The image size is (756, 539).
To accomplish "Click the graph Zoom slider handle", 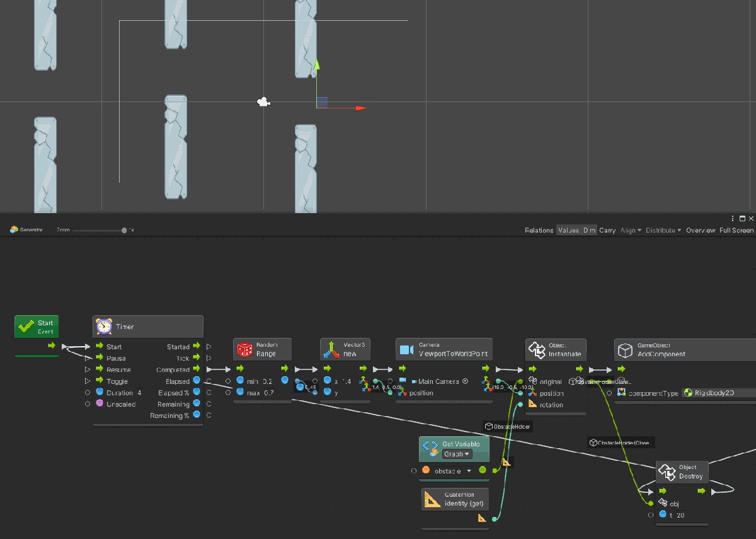I will pos(124,230).
